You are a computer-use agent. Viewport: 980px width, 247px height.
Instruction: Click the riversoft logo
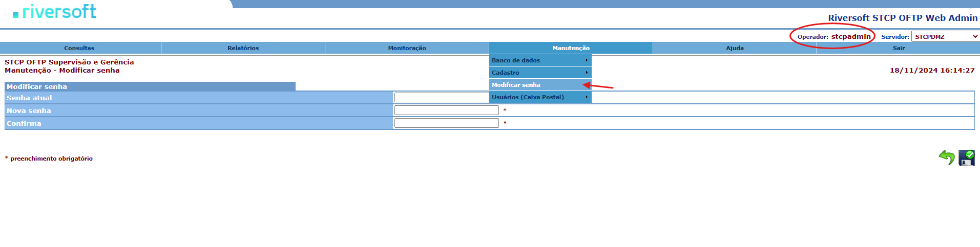(55, 12)
